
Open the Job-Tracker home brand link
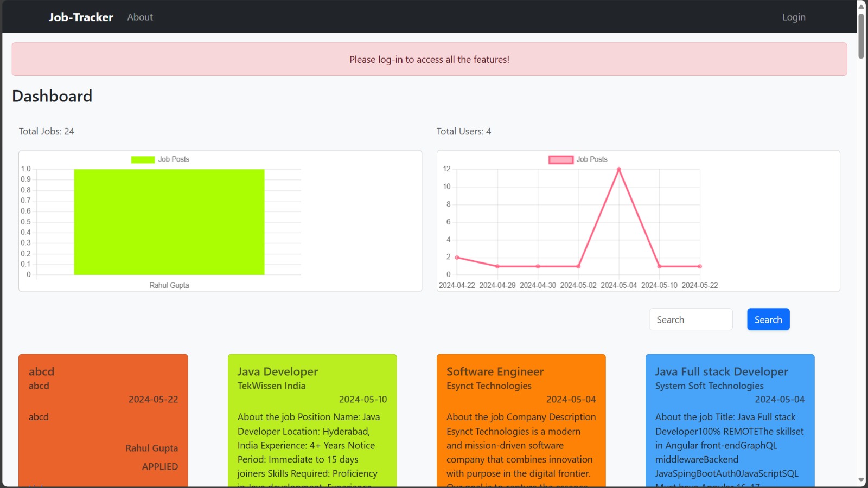tap(81, 17)
